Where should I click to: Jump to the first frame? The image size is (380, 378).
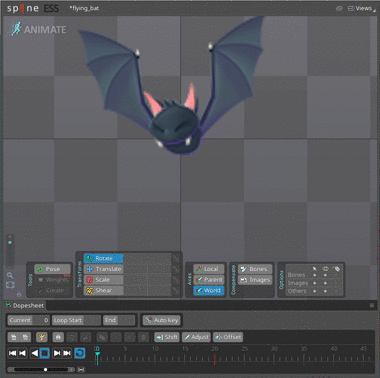click(x=13, y=353)
